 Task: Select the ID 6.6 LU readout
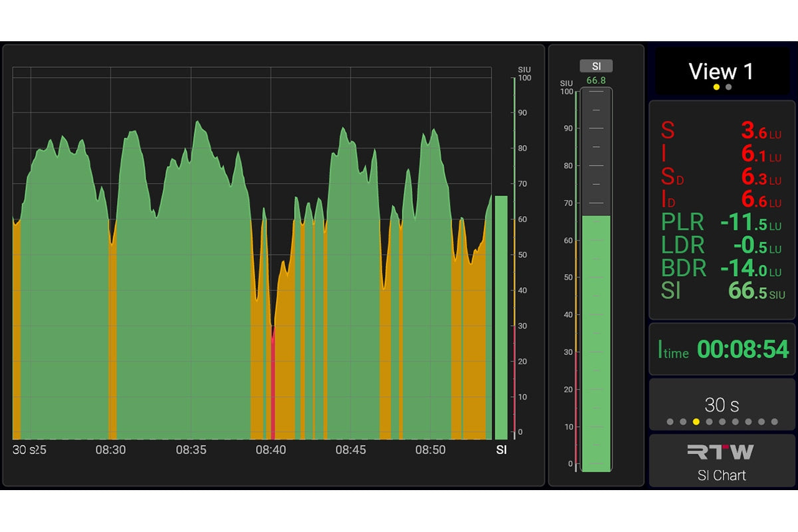click(722, 199)
